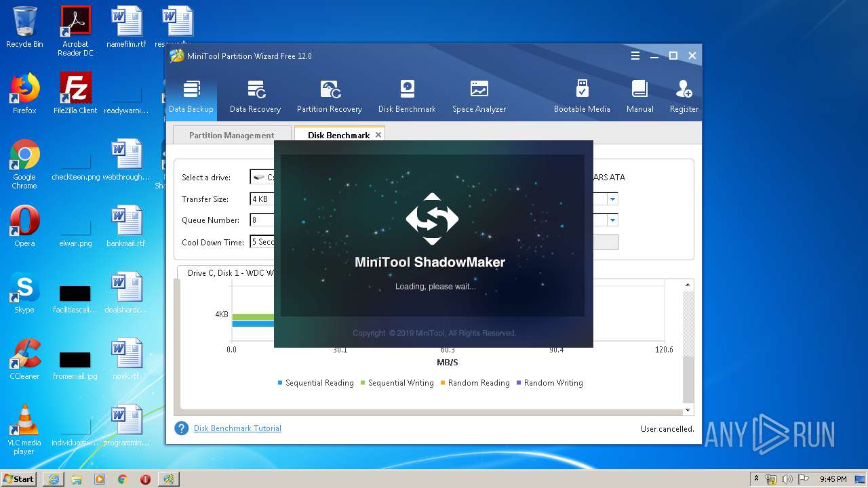Open the Data Backup tool
868x488 pixels.
pyautogui.click(x=191, y=96)
